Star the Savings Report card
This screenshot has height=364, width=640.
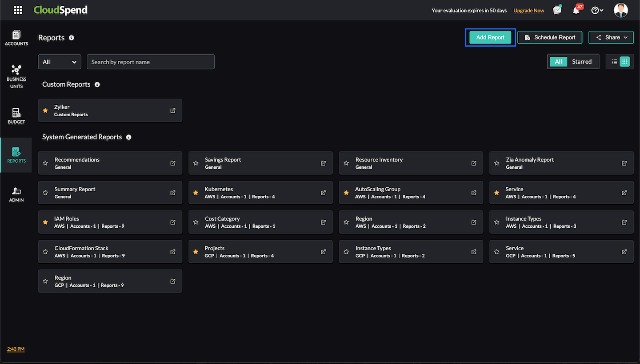(x=196, y=163)
